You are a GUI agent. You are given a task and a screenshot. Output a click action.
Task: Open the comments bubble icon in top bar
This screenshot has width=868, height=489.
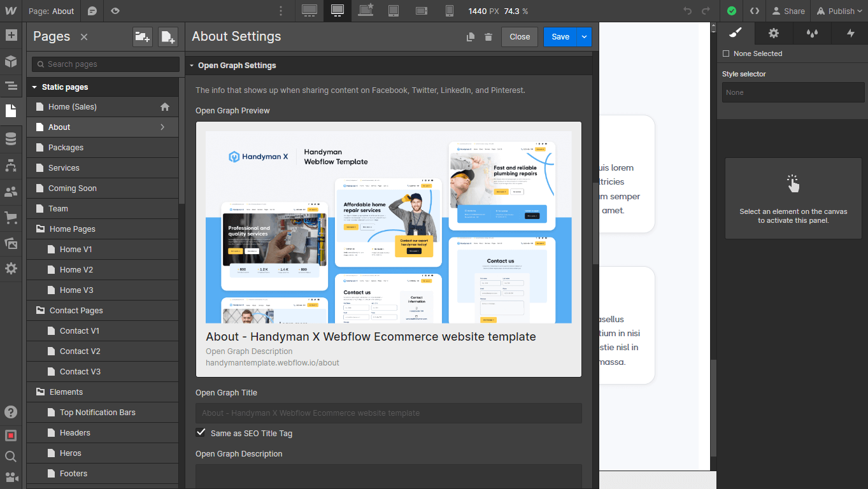pyautogui.click(x=92, y=11)
